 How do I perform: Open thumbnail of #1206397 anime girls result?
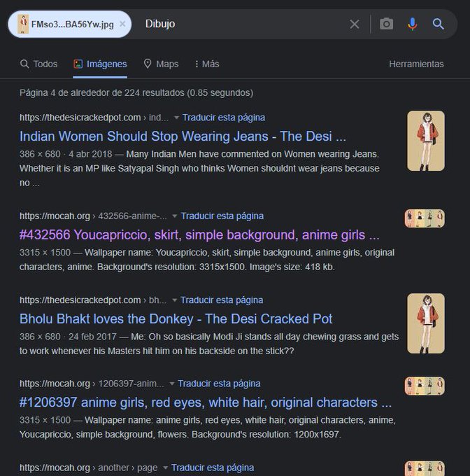click(x=425, y=386)
